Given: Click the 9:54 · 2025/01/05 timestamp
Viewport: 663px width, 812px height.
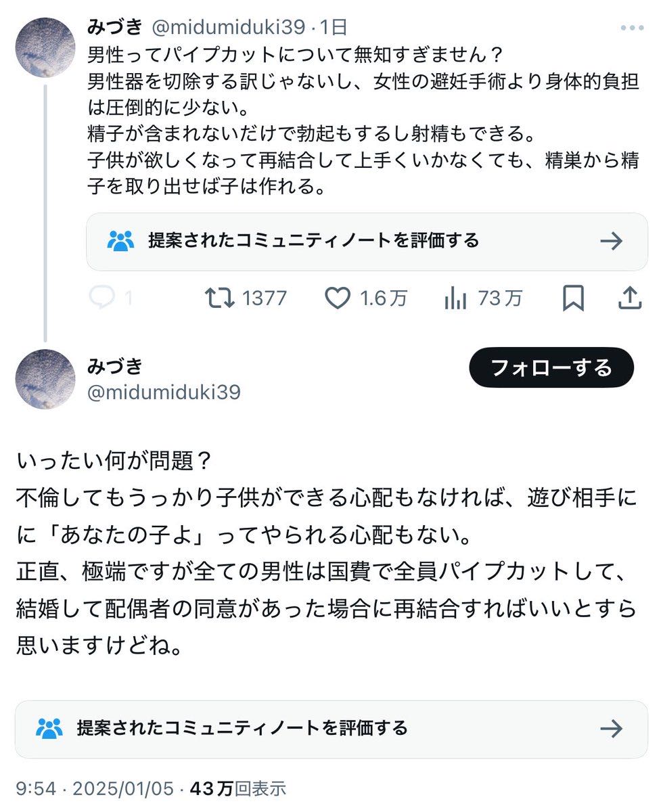Looking at the screenshot, I should [x=94, y=789].
